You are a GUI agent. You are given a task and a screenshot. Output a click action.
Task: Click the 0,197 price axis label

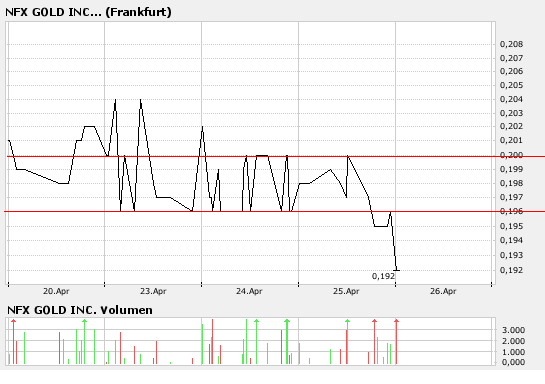(x=511, y=197)
